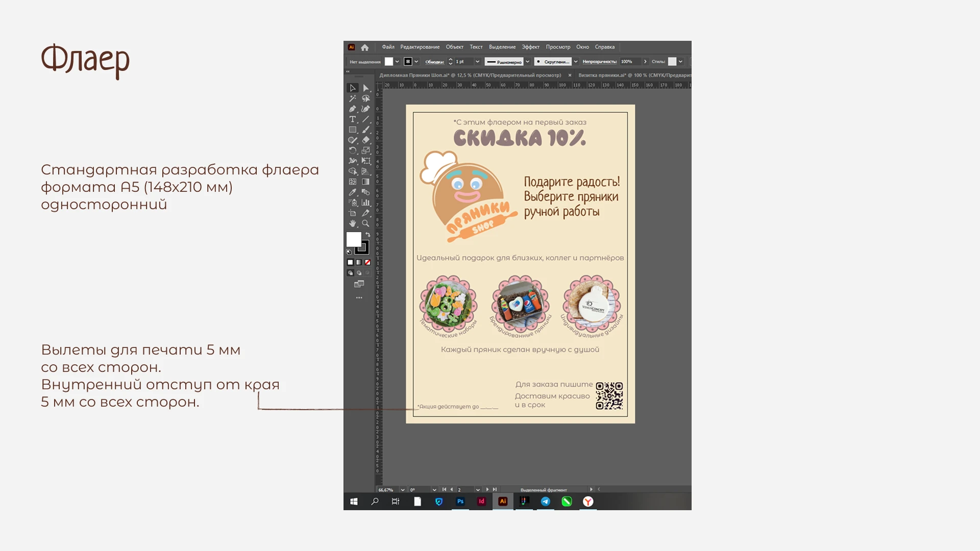Go to next artboard arrow
This screenshot has height=551, width=980.
(487, 490)
